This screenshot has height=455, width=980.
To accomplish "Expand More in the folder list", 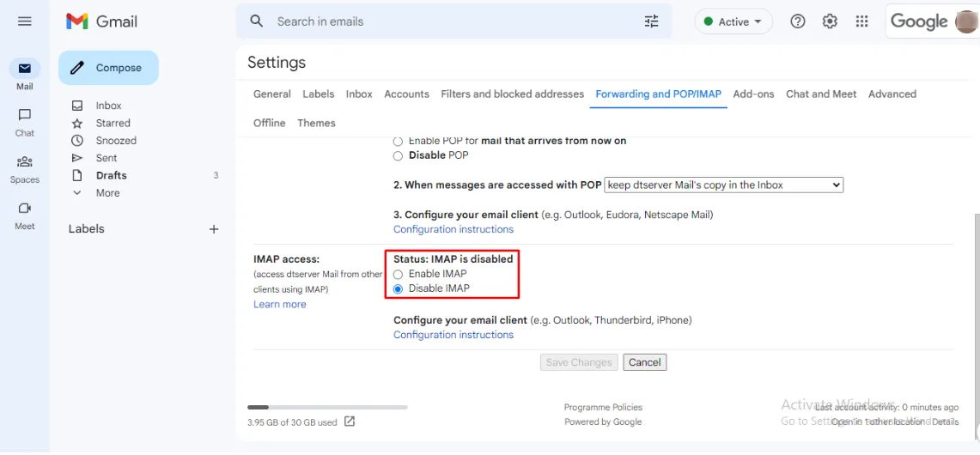I will [107, 193].
